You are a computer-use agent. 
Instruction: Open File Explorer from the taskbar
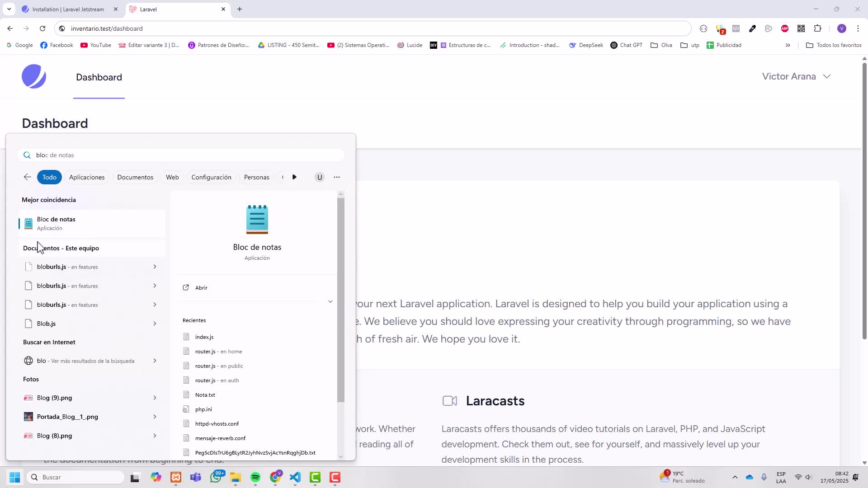235,478
